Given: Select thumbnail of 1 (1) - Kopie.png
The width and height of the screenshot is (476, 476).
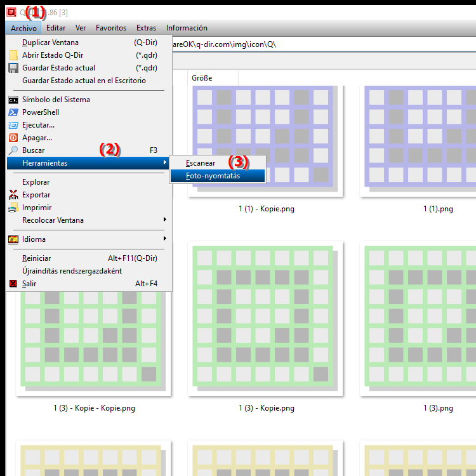Looking at the screenshot, I should (265, 141).
